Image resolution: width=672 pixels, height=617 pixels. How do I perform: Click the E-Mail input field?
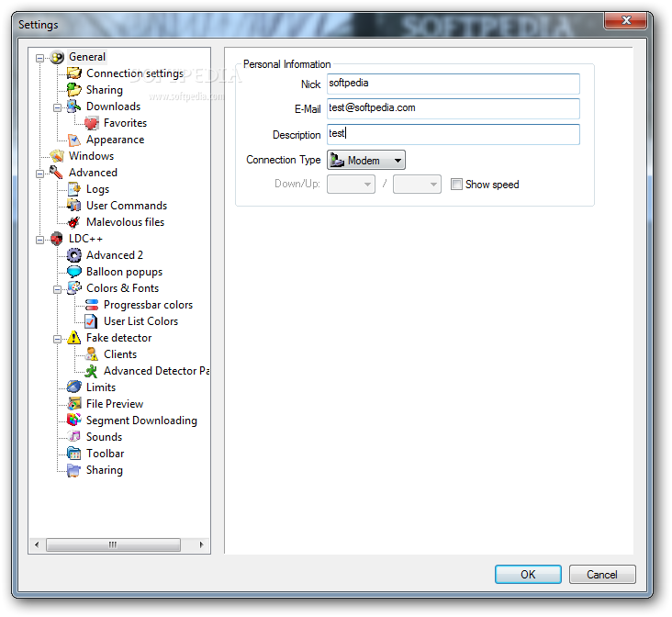click(453, 108)
